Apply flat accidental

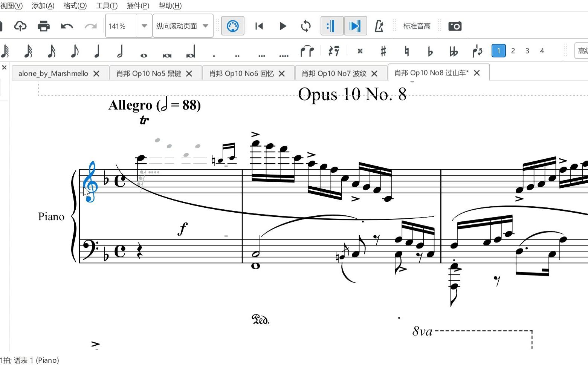click(x=430, y=51)
